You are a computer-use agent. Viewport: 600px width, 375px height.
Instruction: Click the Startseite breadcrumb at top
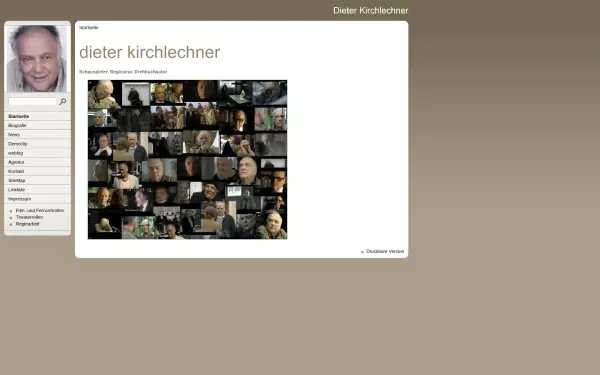pos(89,28)
